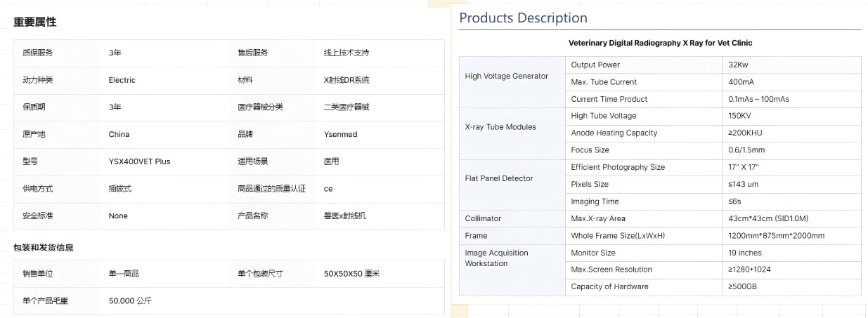
Task: Click the Flat Panel Detector row label
Action: point(498,178)
